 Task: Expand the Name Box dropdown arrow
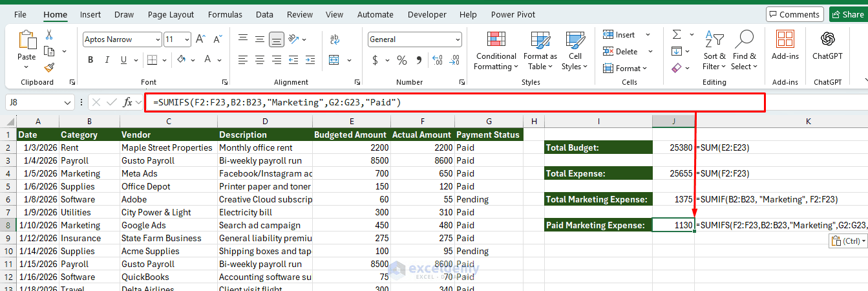[x=69, y=103]
